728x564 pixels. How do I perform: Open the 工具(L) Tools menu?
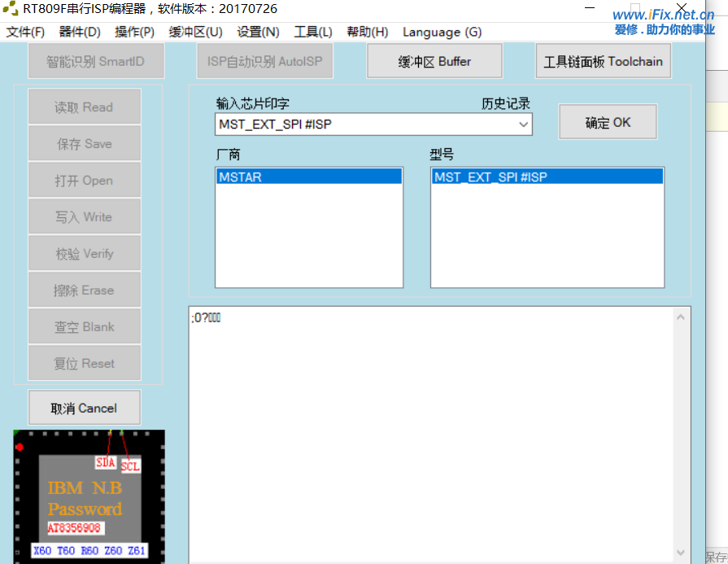312,33
